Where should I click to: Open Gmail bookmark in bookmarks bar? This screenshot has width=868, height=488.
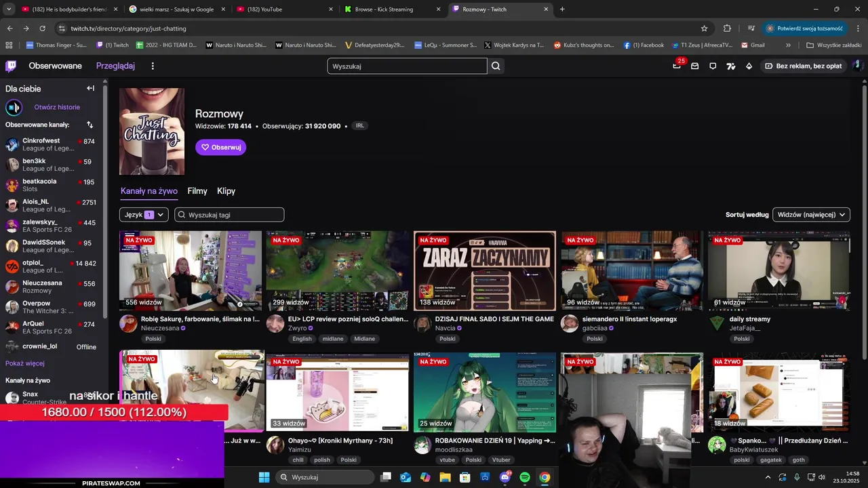[753, 45]
